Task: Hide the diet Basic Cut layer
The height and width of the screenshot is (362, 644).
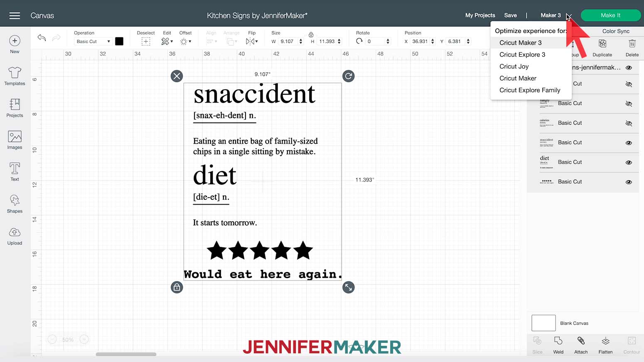Action: (629, 162)
